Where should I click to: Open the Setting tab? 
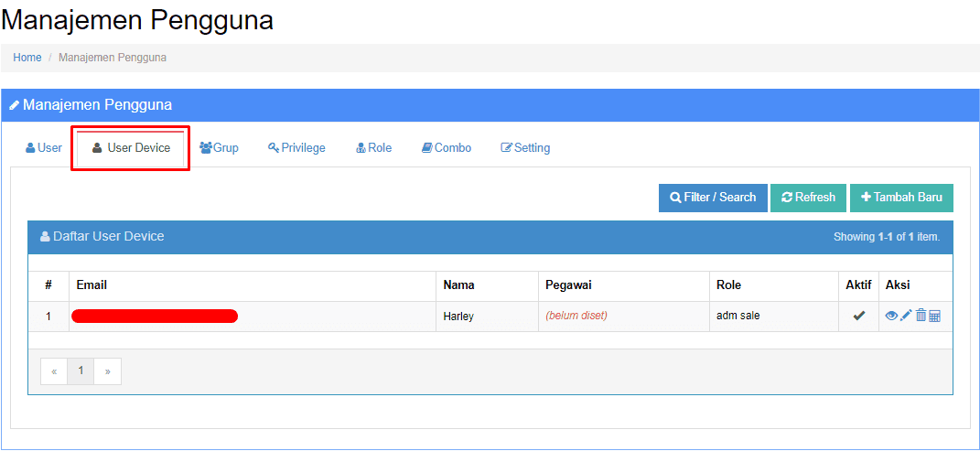[x=525, y=148]
